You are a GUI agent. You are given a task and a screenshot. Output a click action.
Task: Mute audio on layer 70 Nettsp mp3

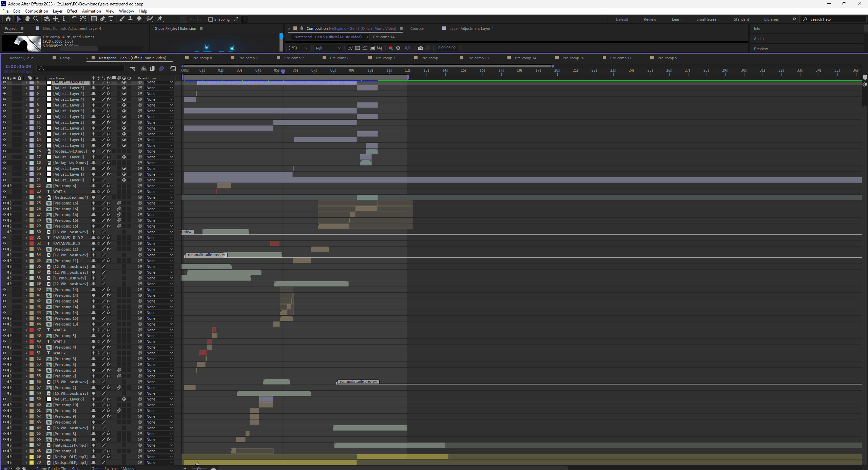click(x=9, y=463)
